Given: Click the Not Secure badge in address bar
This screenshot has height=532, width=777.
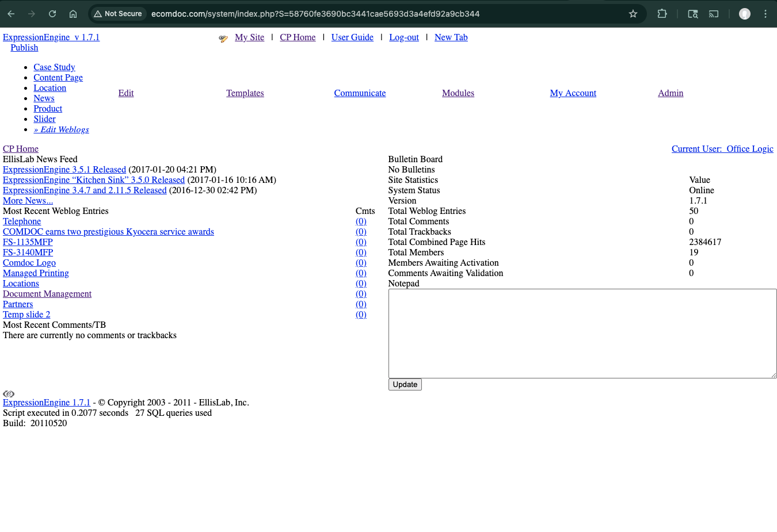Looking at the screenshot, I should [x=118, y=13].
